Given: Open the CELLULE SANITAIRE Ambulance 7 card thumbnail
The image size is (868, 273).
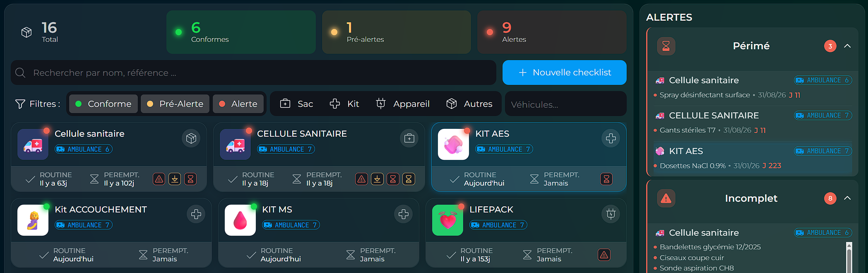Looking at the screenshot, I should tap(236, 144).
